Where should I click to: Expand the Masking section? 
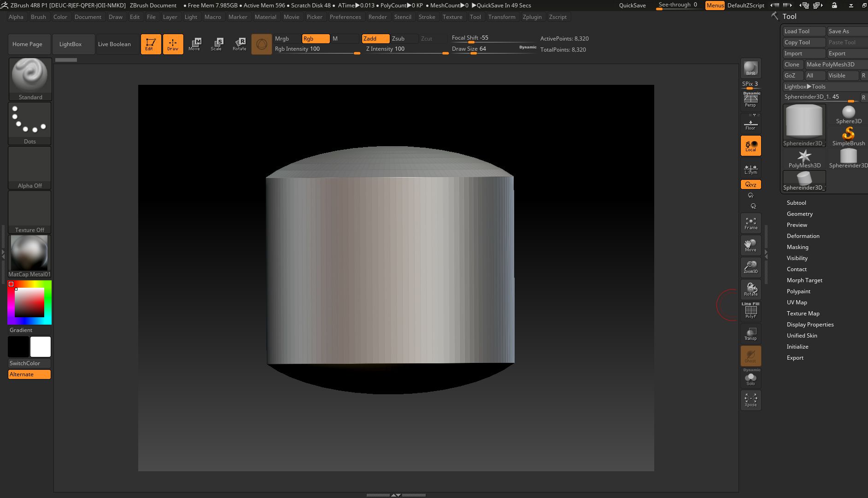click(797, 247)
